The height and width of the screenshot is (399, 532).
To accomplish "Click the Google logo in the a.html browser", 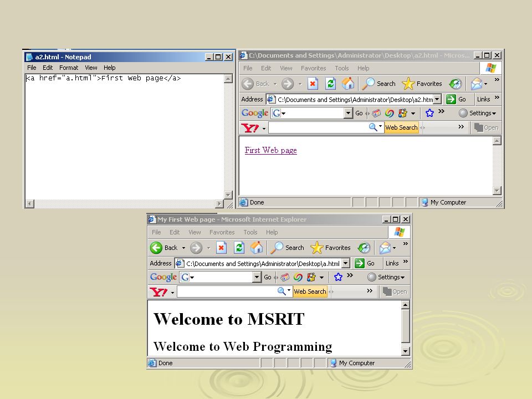I will (x=163, y=277).
